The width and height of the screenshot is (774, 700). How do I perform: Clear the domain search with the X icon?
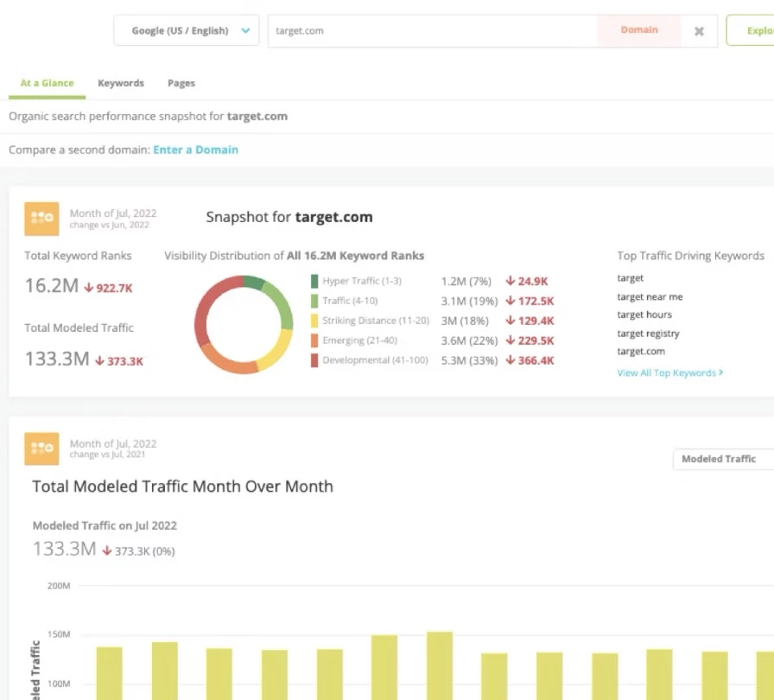click(699, 32)
